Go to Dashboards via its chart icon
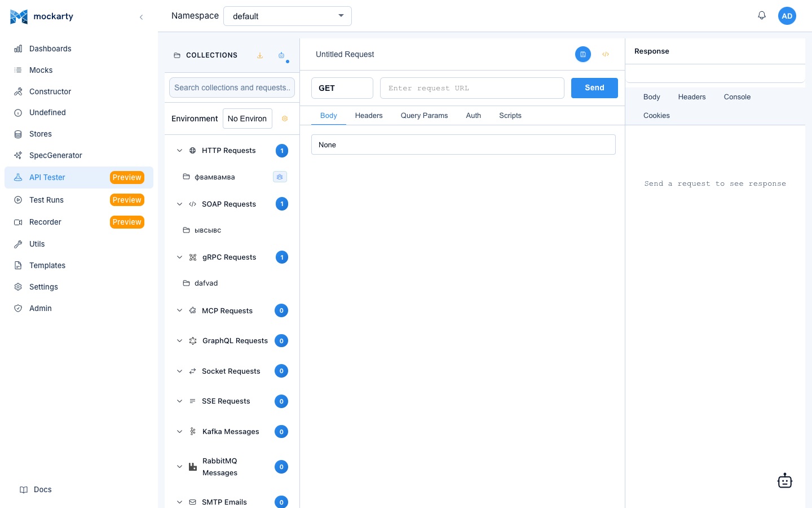The image size is (812, 508). 18,49
